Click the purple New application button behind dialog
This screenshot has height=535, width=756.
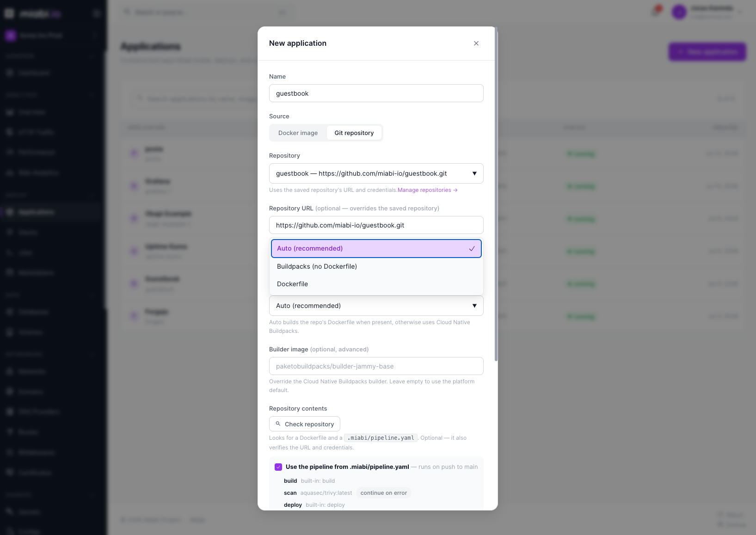(707, 52)
